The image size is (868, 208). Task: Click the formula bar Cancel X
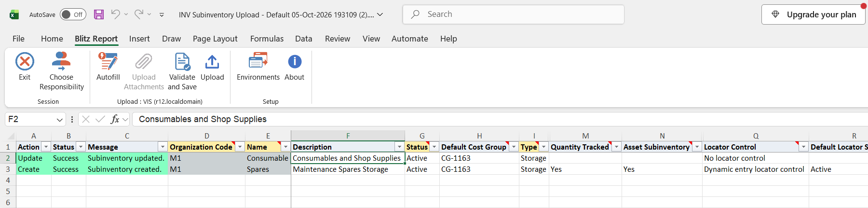pos(86,119)
